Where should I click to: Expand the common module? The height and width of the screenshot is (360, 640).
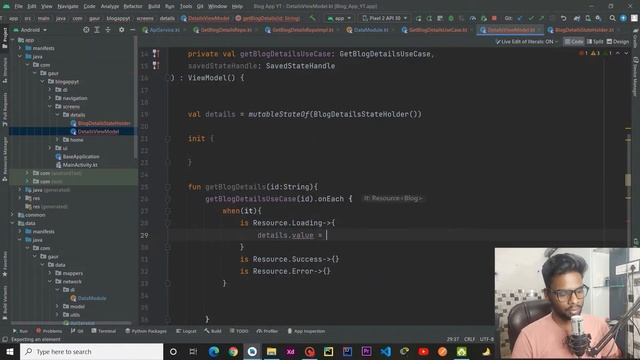click(12, 215)
